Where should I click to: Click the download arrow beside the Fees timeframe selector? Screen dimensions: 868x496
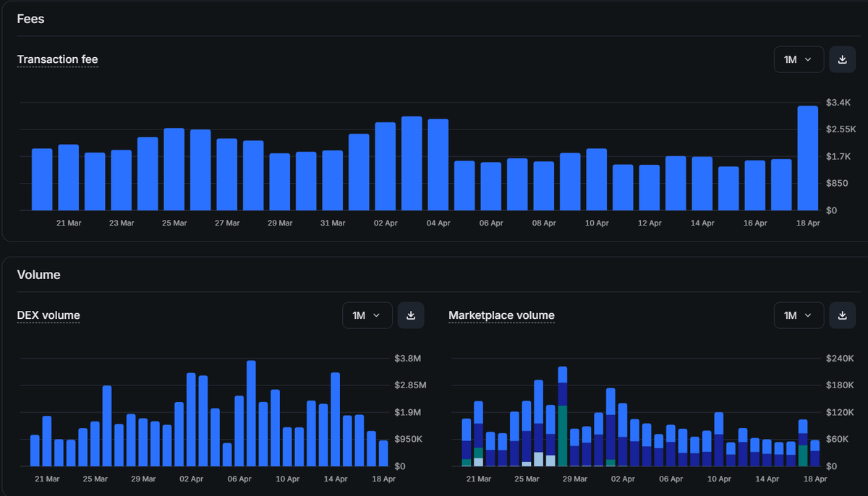(842, 59)
